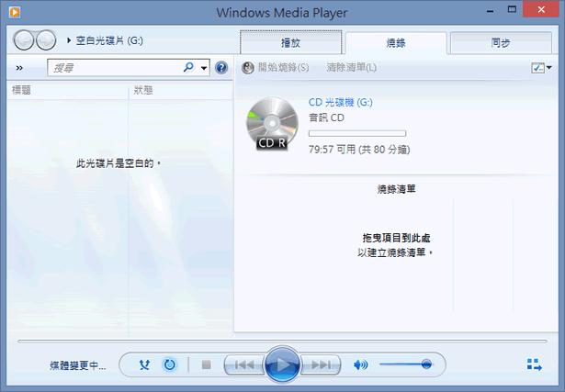Image resolution: width=565 pixels, height=392 pixels.
Task: Mute audio with the speaker icon
Action: [x=360, y=365]
